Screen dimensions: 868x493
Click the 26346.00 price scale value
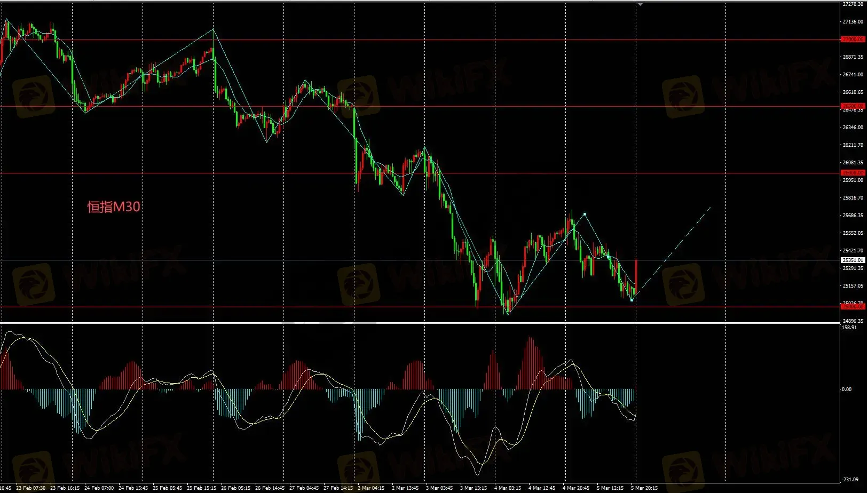point(853,128)
